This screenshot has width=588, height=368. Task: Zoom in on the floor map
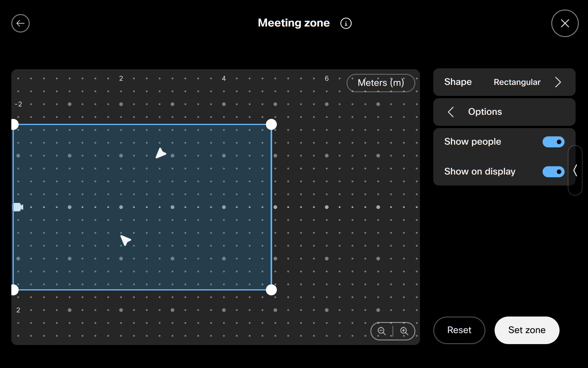pos(404,331)
